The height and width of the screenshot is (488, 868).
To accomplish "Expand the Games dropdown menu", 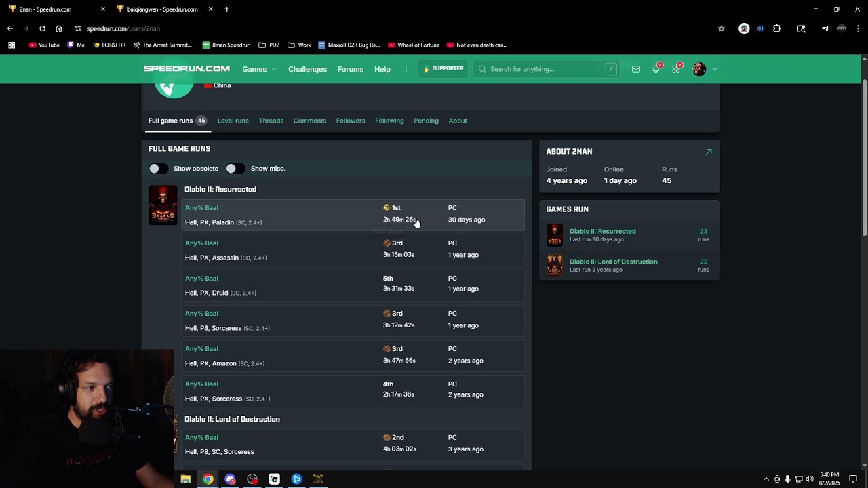I will click(x=259, y=69).
